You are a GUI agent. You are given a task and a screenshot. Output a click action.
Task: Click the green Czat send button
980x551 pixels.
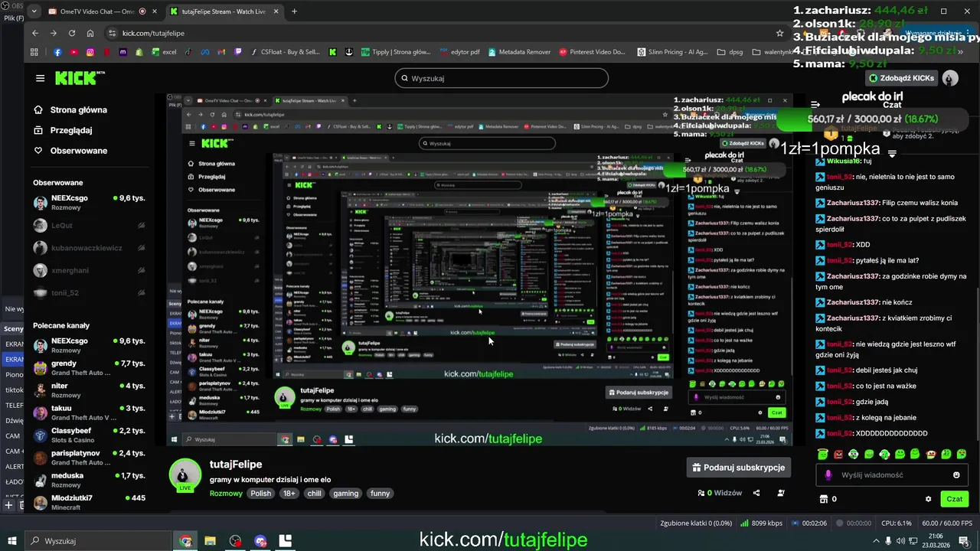coord(954,499)
